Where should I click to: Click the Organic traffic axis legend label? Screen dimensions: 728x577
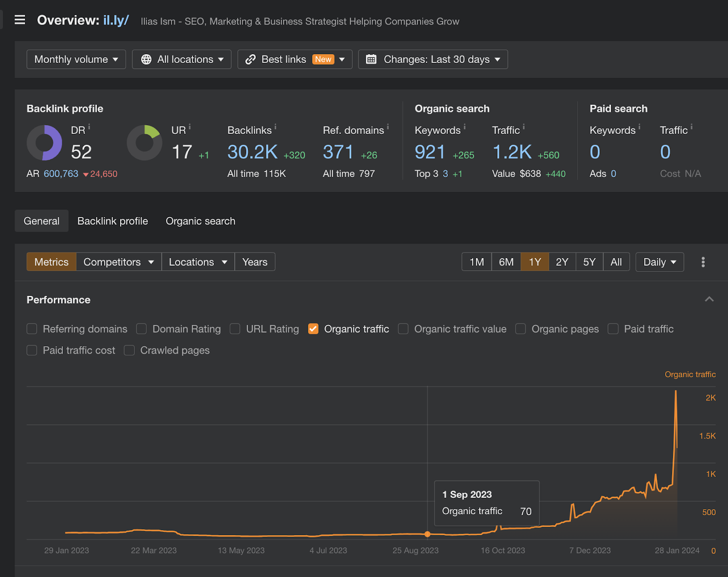(x=690, y=375)
